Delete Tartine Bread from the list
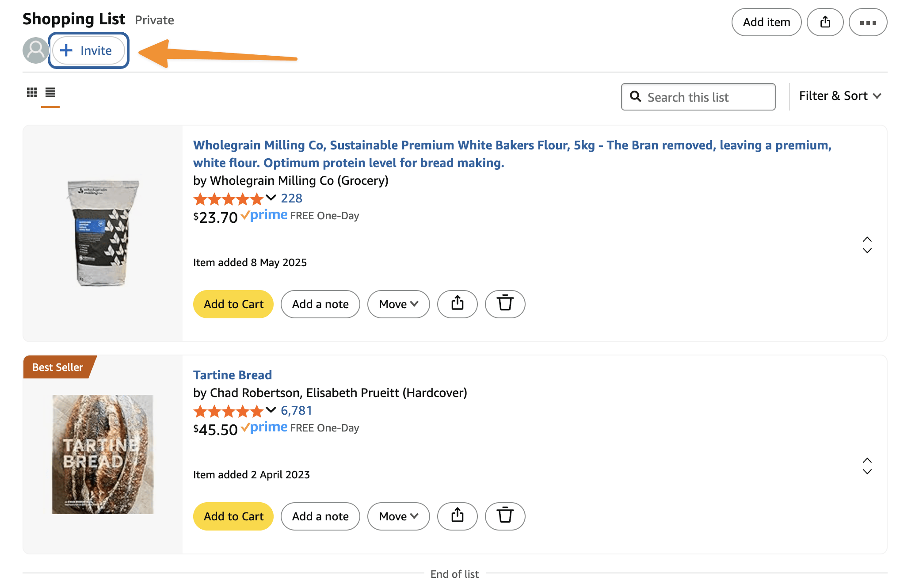 [x=504, y=516]
